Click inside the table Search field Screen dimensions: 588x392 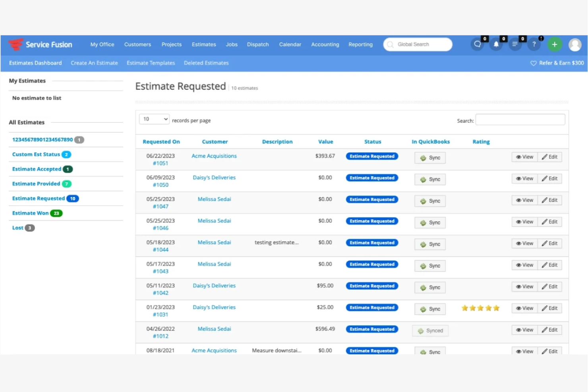point(520,119)
